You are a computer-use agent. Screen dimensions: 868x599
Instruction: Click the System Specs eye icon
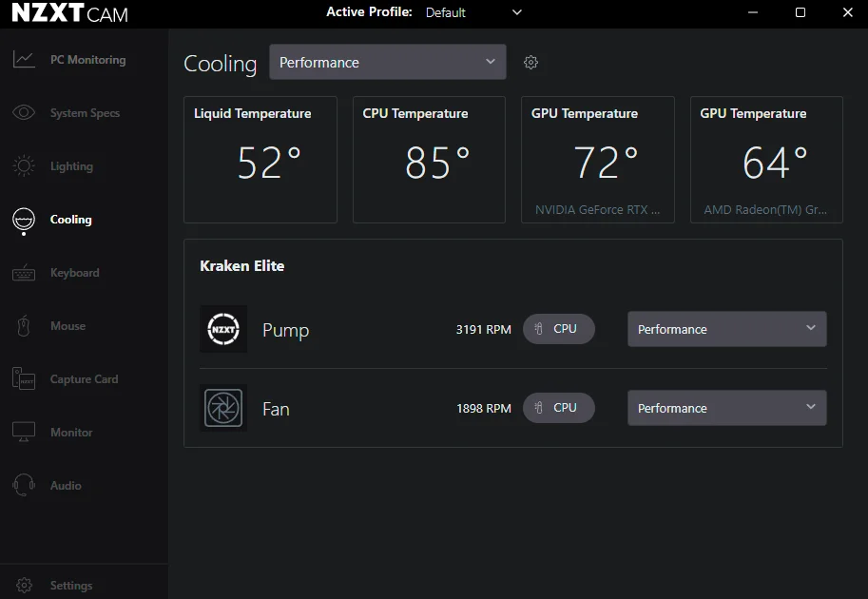tap(24, 113)
